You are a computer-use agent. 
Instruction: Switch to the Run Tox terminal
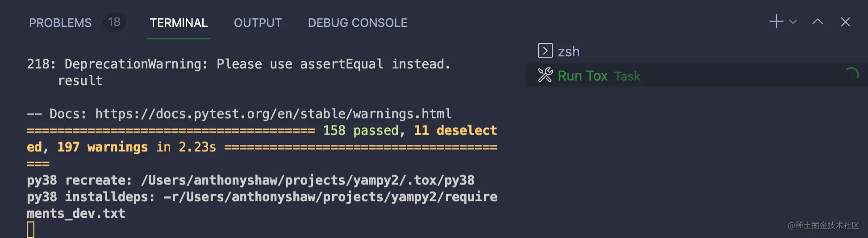tap(582, 76)
